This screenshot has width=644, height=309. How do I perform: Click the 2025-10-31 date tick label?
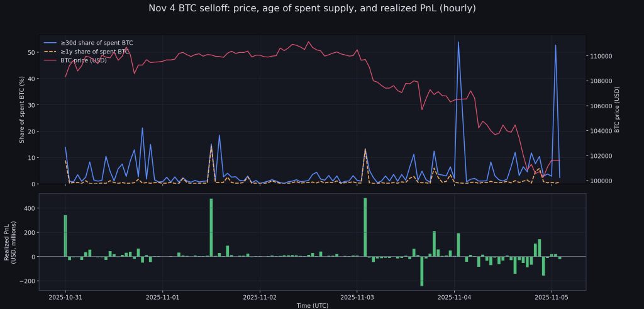click(x=65, y=296)
